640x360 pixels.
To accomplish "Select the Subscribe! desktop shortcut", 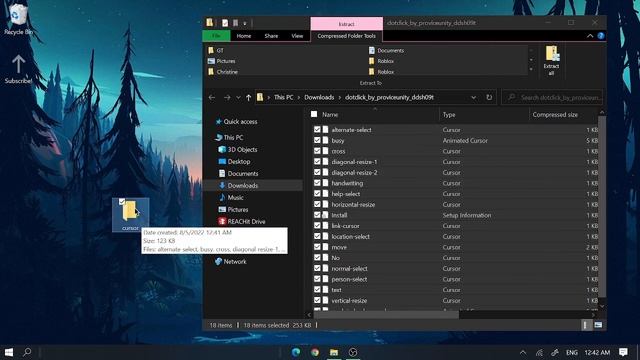I will tap(18, 69).
